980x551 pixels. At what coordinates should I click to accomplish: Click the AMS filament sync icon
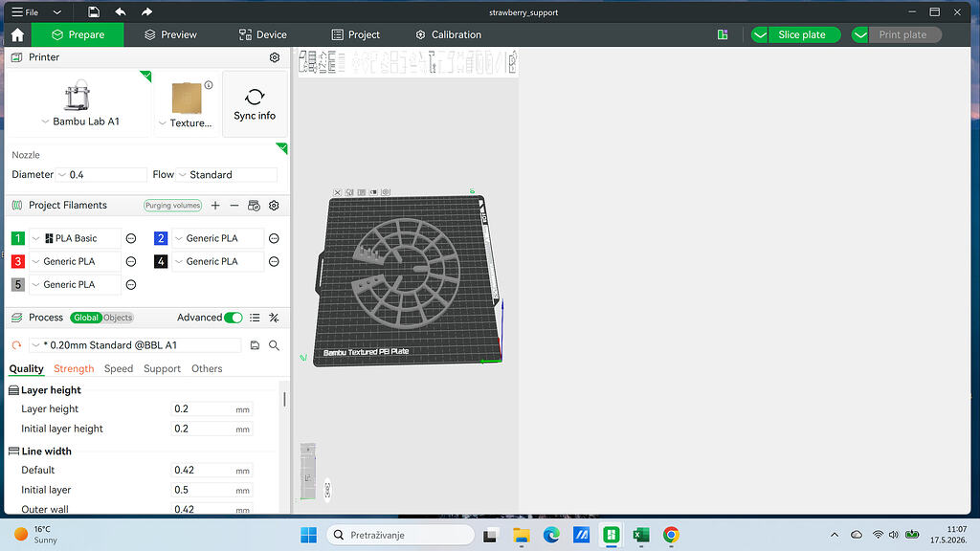coord(254,206)
